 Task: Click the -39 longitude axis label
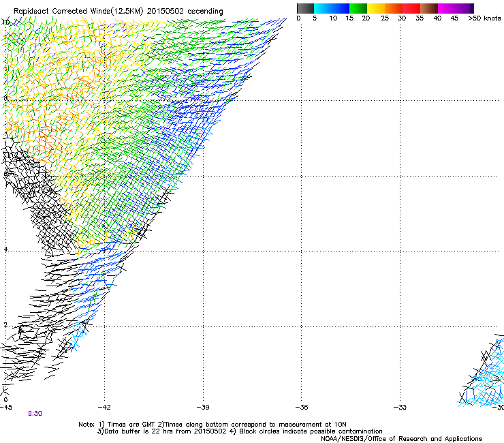pyautogui.click(x=203, y=408)
